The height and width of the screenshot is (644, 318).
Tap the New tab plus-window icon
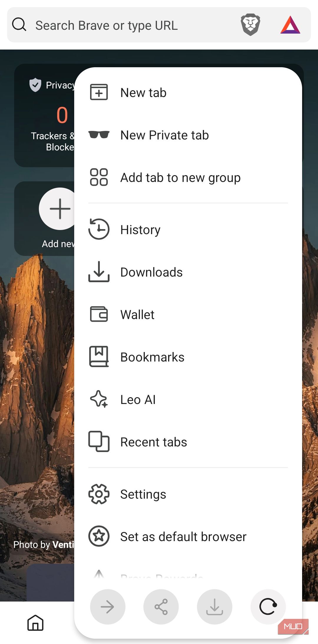pyautogui.click(x=99, y=92)
